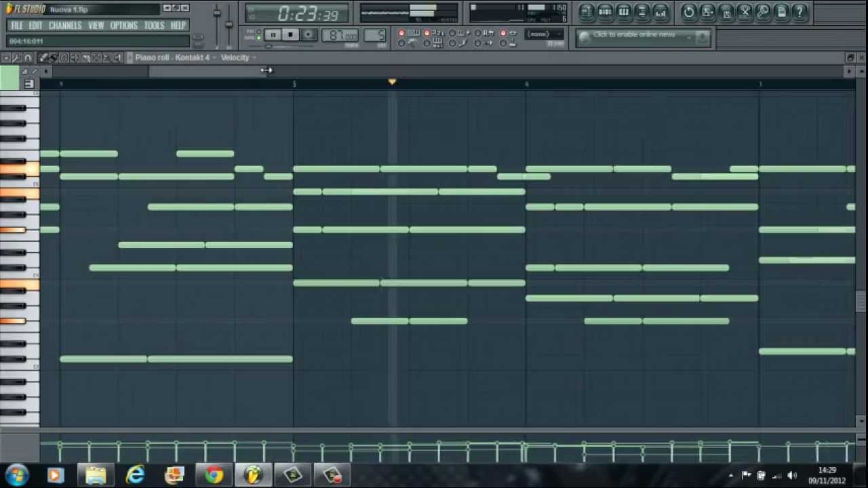Screen dimensions: 868x488
Task: Open the wrench Tools icon in piano roll
Action: [16, 58]
